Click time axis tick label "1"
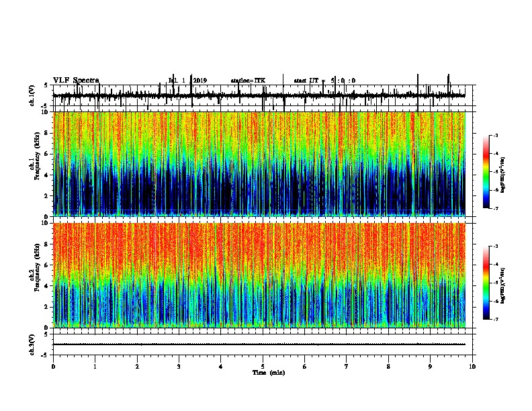The width and height of the screenshot is (532, 411). (95, 367)
